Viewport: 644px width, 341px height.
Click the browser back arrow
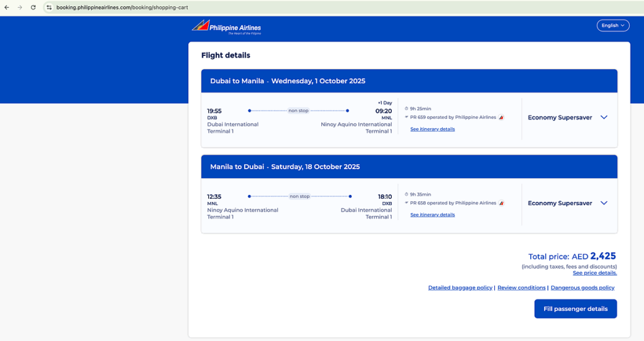click(x=6, y=8)
